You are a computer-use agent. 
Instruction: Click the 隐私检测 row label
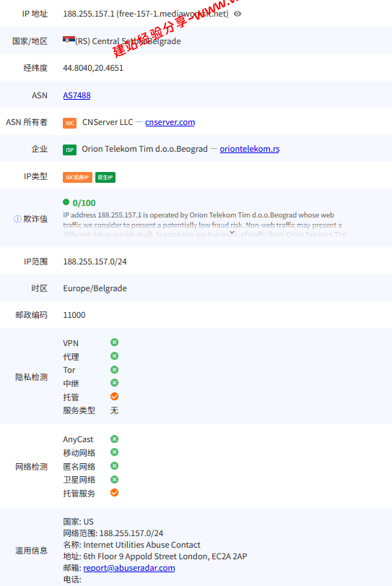31,377
